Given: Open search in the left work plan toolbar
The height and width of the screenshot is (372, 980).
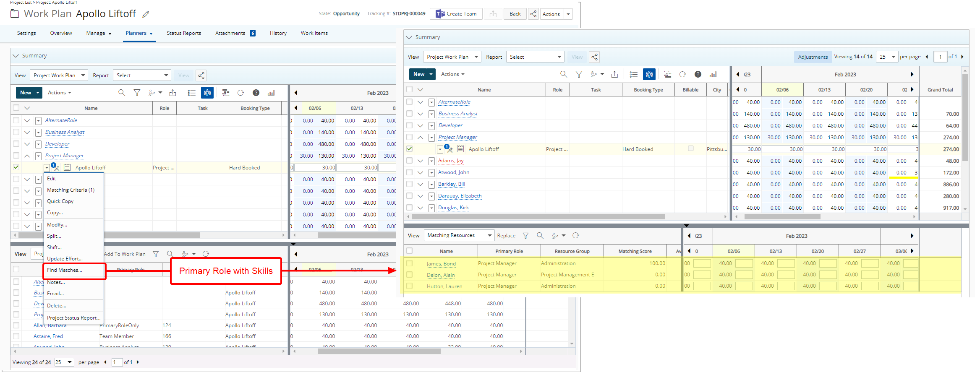Looking at the screenshot, I should tap(122, 93).
